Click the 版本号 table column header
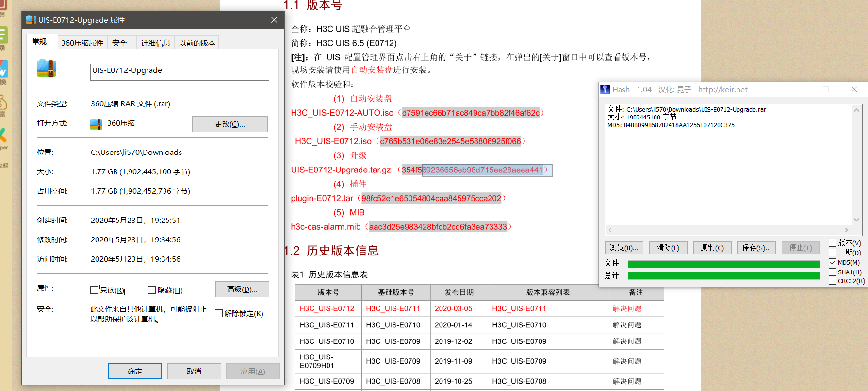868x391 pixels. point(328,292)
